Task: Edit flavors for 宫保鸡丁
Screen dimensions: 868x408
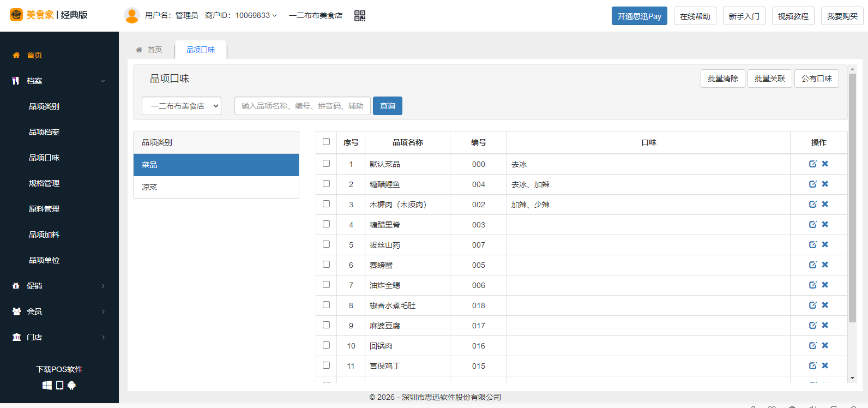Action: [813, 365]
